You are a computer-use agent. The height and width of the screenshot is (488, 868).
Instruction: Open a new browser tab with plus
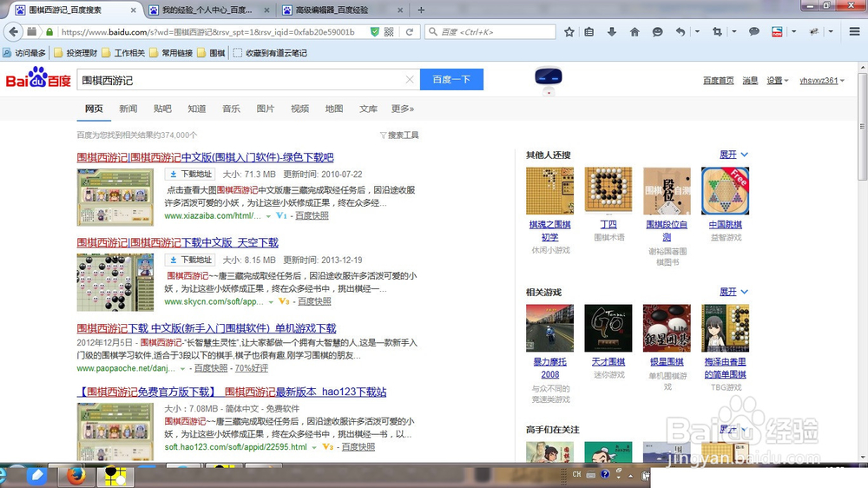click(x=421, y=10)
